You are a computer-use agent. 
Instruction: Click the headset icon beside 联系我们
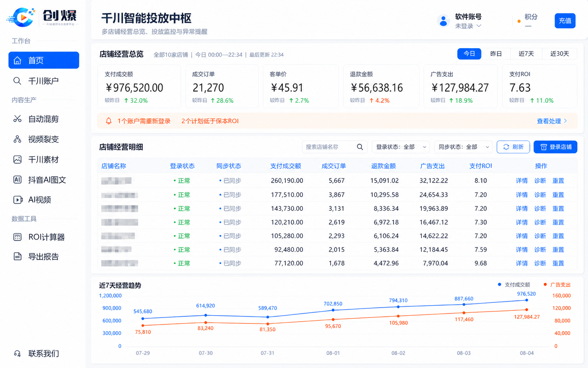point(17,354)
